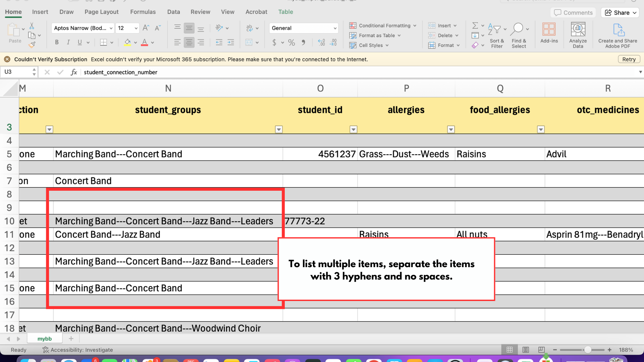Open the student_id column filter dropdown
644x362 pixels.
354,129
